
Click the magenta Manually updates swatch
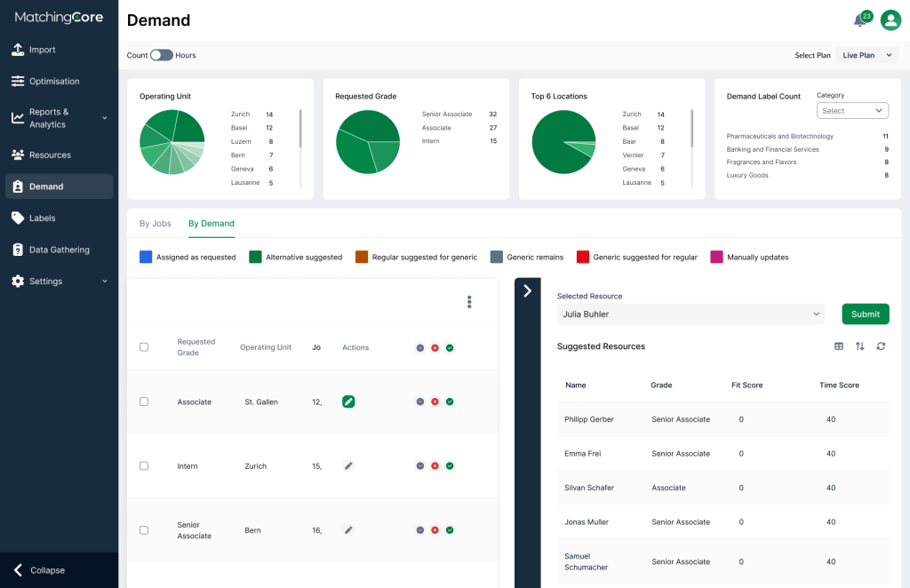717,257
